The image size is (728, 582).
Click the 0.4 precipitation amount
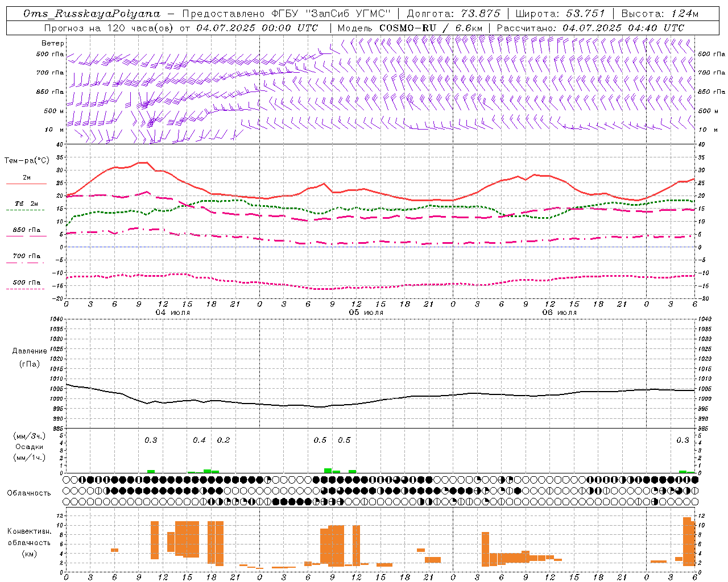tap(199, 440)
